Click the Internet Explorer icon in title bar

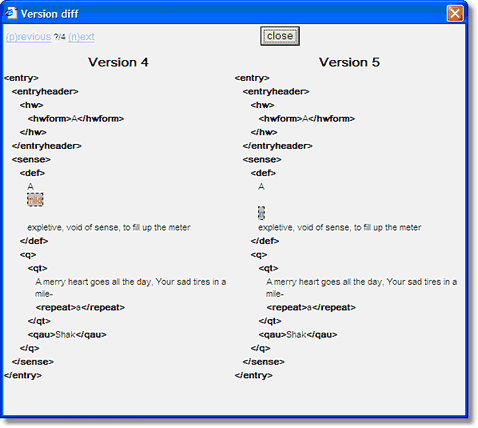pyautogui.click(x=11, y=13)
